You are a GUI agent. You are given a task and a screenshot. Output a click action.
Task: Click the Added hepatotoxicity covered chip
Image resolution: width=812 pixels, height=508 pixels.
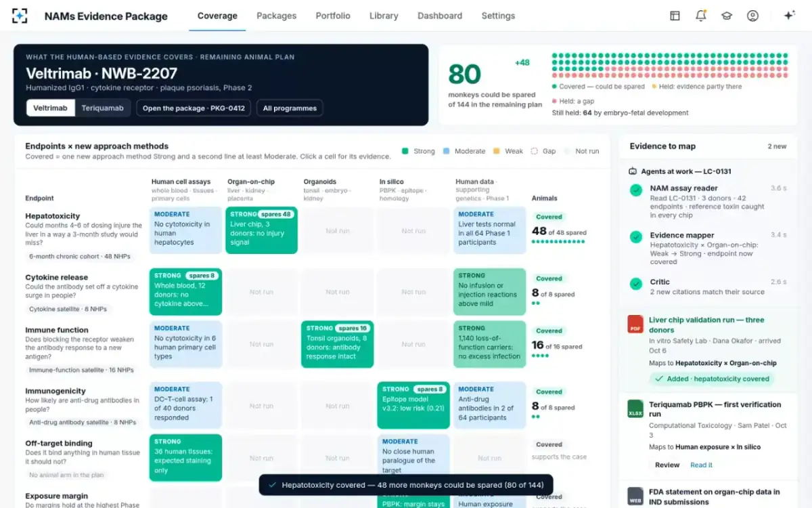711,379
